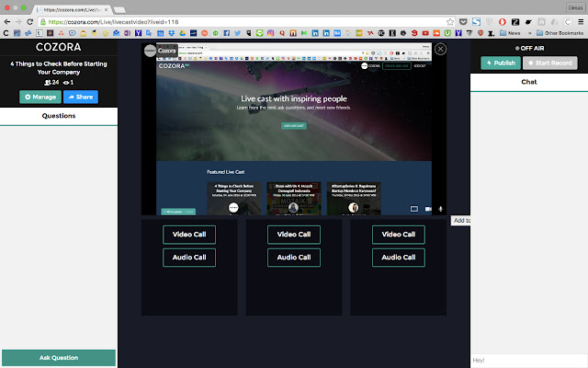The height and width of the screenshot is (368, 588).
Task: Click the Google Drive bookmark icon
Action: click(x=182, y=33)
